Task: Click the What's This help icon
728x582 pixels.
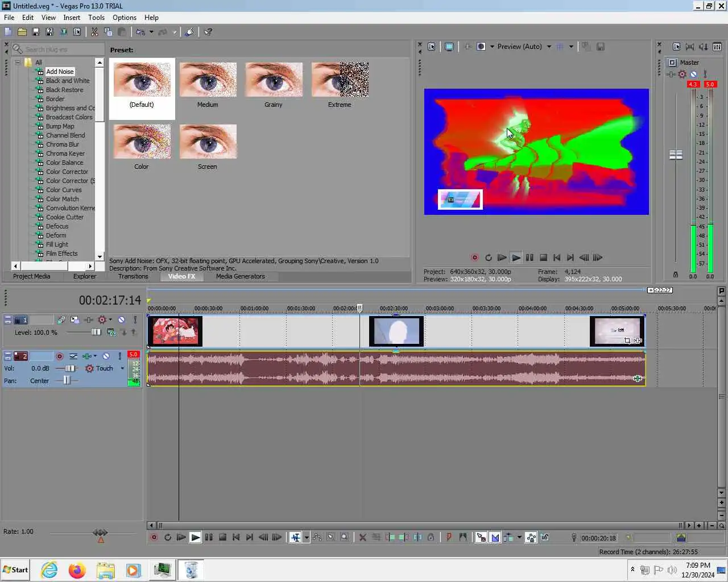Action: click(x=208, y=32)
